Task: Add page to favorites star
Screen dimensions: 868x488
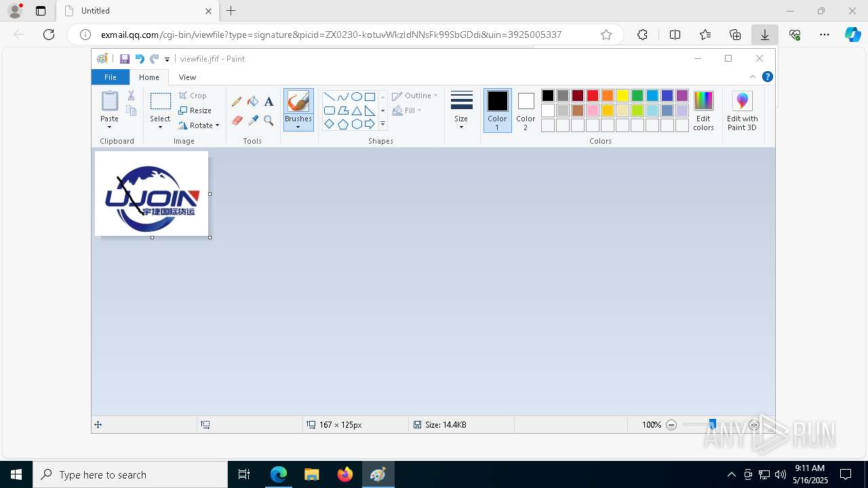Action: pyautogui.click(x=606, y=35)
